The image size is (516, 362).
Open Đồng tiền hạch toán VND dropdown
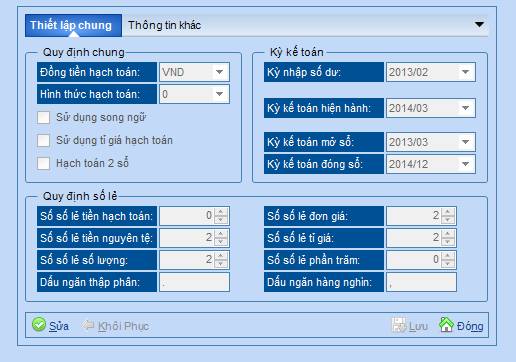tap(219, 72)
